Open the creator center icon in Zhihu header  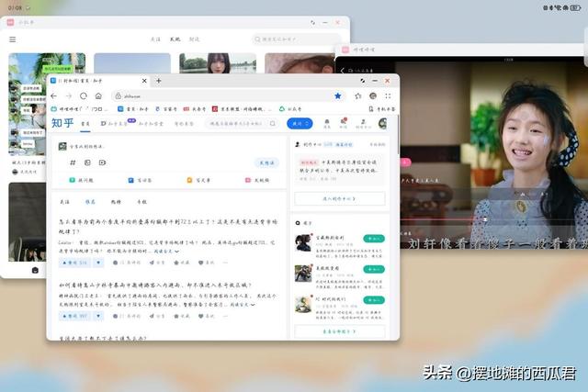363,123
